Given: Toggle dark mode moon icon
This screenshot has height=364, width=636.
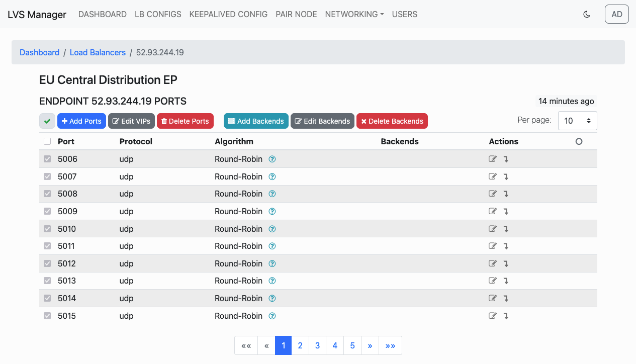Looking at the screenshot, I should [587, 14].
